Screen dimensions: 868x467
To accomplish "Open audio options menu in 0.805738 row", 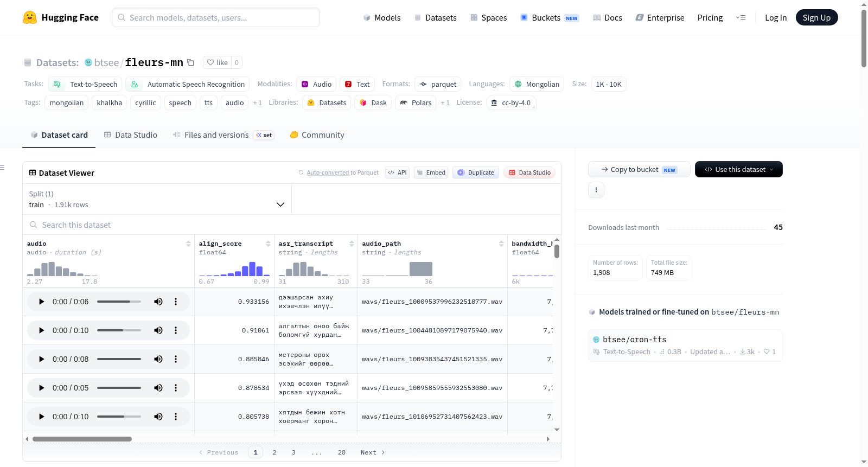I will pyautogui.click(x=176, y=417).
